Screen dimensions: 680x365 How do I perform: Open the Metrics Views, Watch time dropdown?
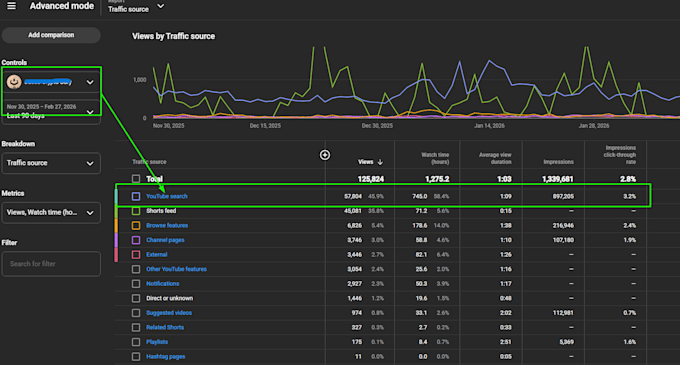pos(51,213)
